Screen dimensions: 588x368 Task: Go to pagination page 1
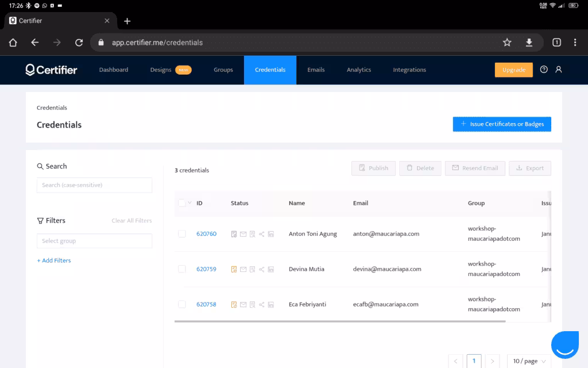click(x=474, y=361)
